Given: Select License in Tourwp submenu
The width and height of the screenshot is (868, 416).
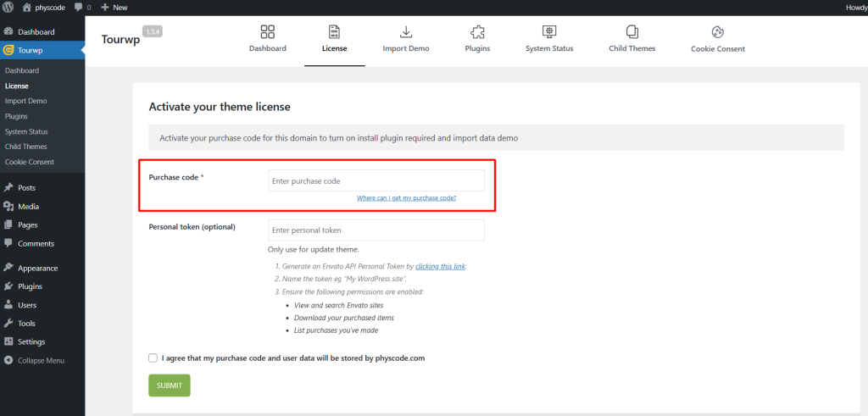Looking at the screenshot, I should [x=17, y=86].
